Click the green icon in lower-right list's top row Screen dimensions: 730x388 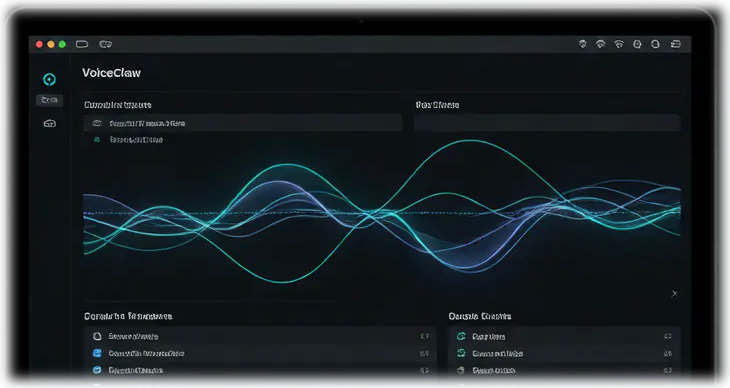click(x=461, y=336)
